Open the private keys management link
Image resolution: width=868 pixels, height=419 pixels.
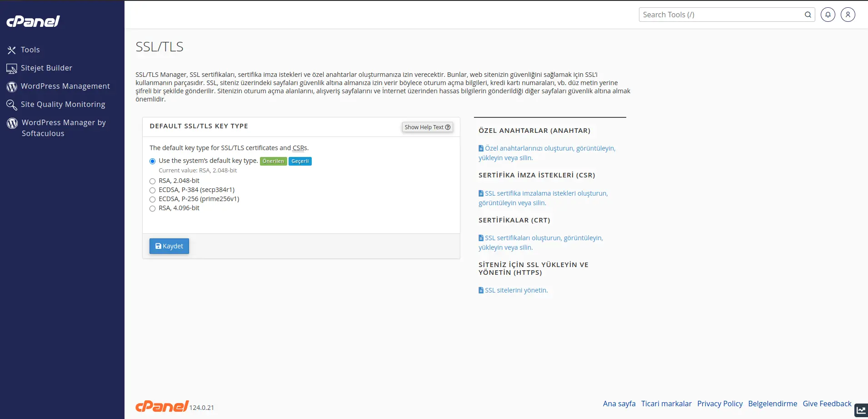point(547,153)
